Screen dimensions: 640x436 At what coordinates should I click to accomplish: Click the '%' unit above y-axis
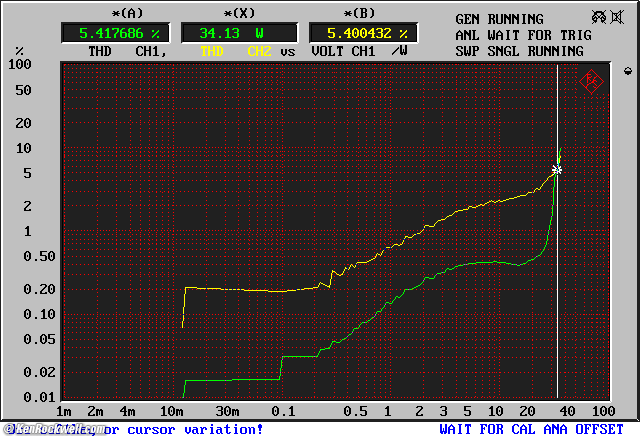click(20, 51)
